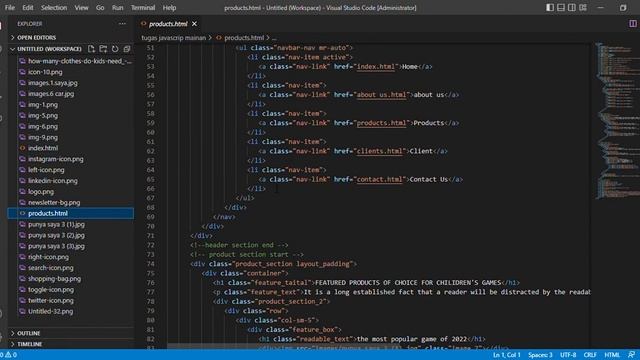Open Explorer more actions ellipsis
640x360 pixels.
[122, 24]
